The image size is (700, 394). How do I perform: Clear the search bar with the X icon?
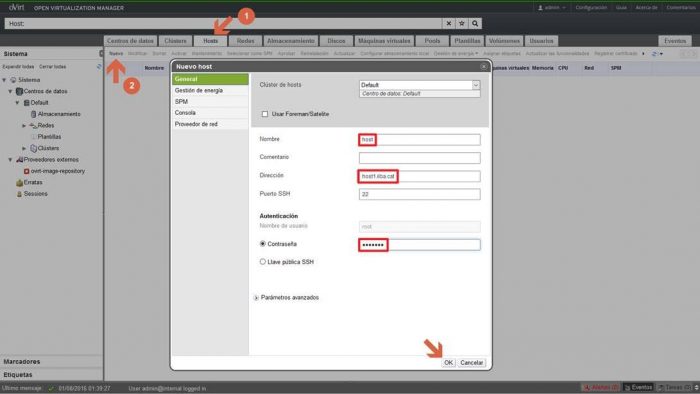point(449,24)
